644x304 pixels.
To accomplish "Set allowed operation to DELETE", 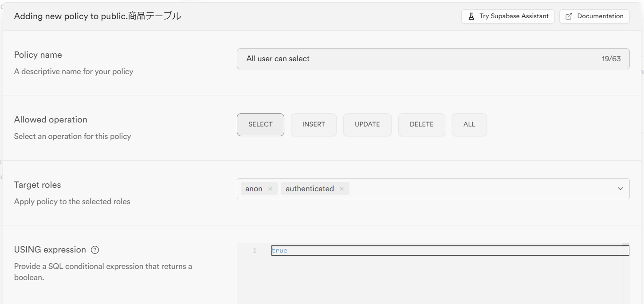I will (x=421, y=124).
